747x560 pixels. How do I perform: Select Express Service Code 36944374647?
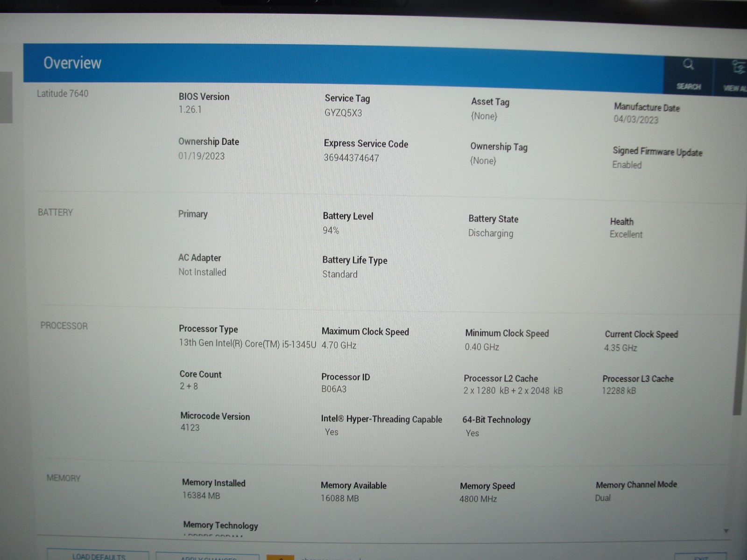352,158
